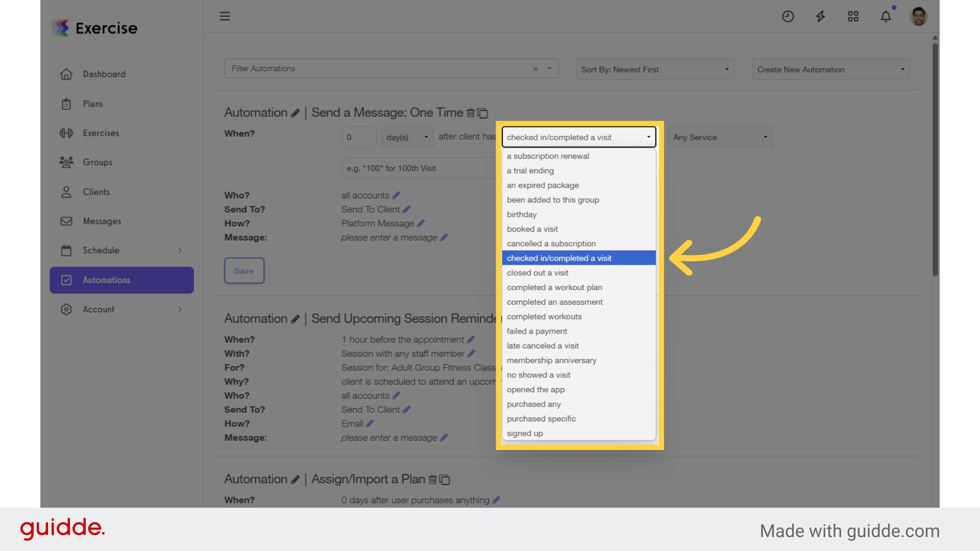Click the clock history icon in the header
The height and width of the screenshot is (551, 980).
[x=788, y=16]
